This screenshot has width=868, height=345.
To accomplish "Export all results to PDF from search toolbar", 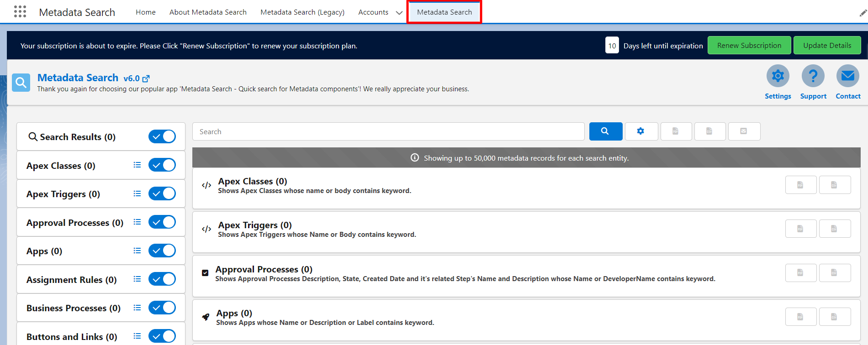I will click(676, 131).
